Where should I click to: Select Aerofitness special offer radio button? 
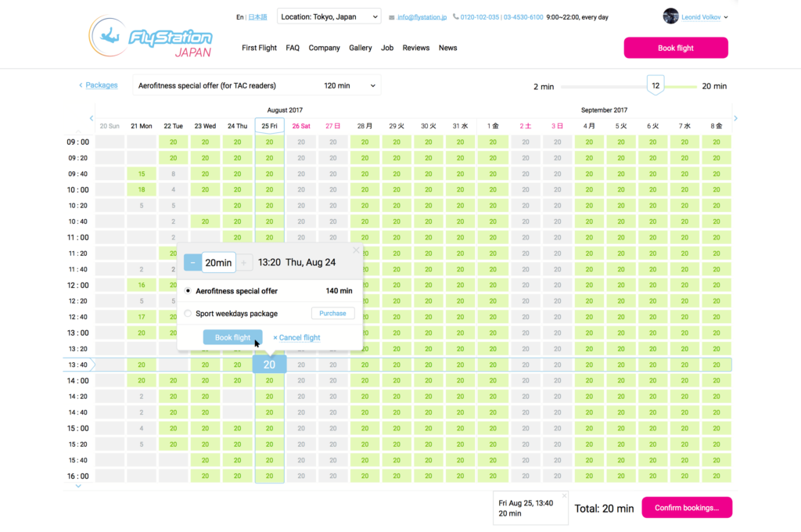click(188, 291)
